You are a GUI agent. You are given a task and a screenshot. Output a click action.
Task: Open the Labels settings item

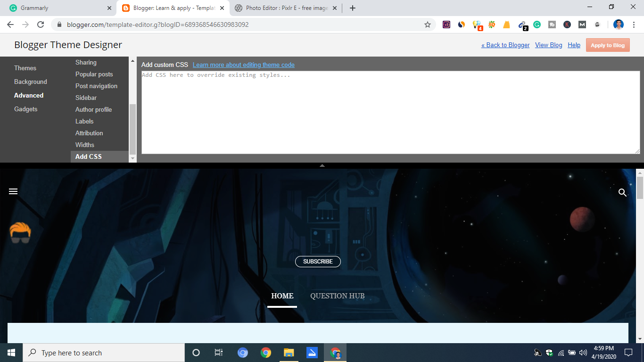[84, 121]
